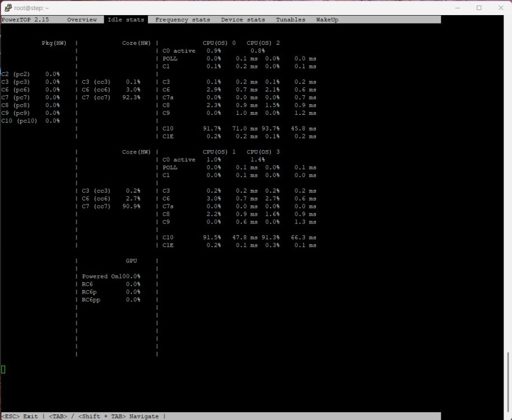The height and width of the screenshot is (420, 512).
Task: Click the C7 (cc7) value 90.9%
Action: pyautogui.click(x=131, y=206)
